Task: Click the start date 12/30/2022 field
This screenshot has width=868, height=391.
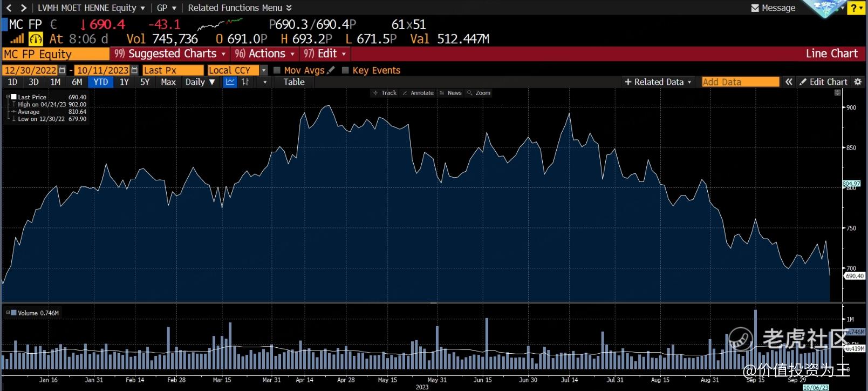Action: click(x=30, y=70)
